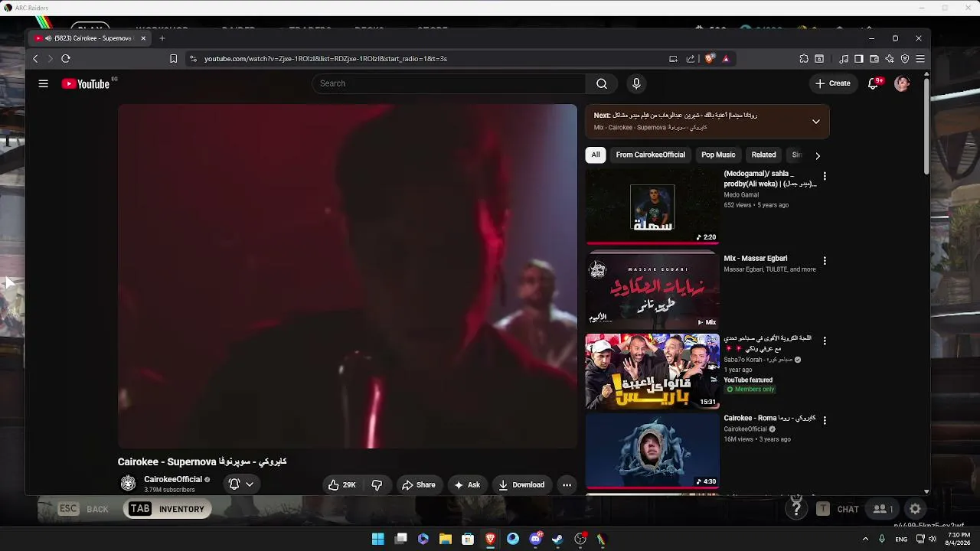The width and height of the screenshot is (980, 551).
Task: Click the Mix - Massar Egbari title
Action: point(756,259)
